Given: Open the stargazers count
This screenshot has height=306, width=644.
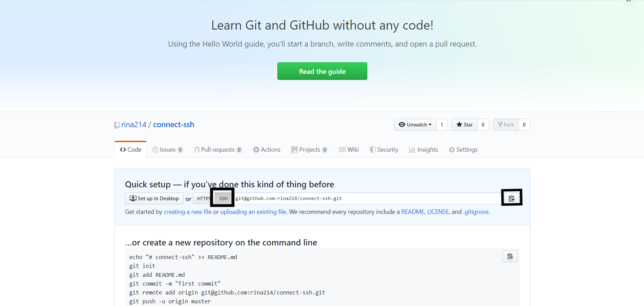Looking at the screenshot, I should coord(483,125).
